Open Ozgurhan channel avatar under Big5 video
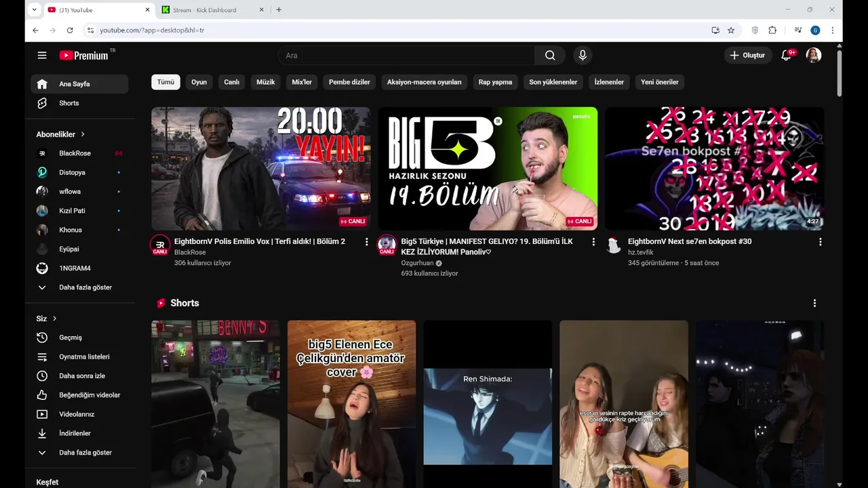Image resolution: width=868 pixels, height=488 pixels. click(x=387, y=245)
